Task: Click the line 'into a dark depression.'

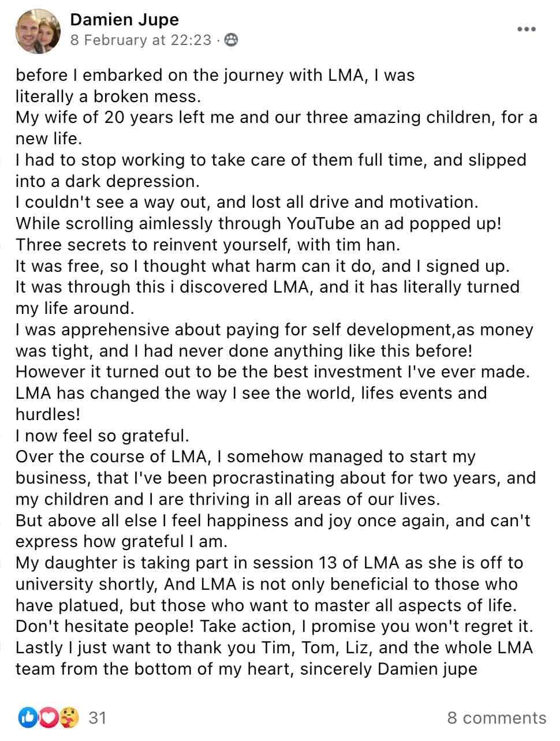Action: [107, 181]
